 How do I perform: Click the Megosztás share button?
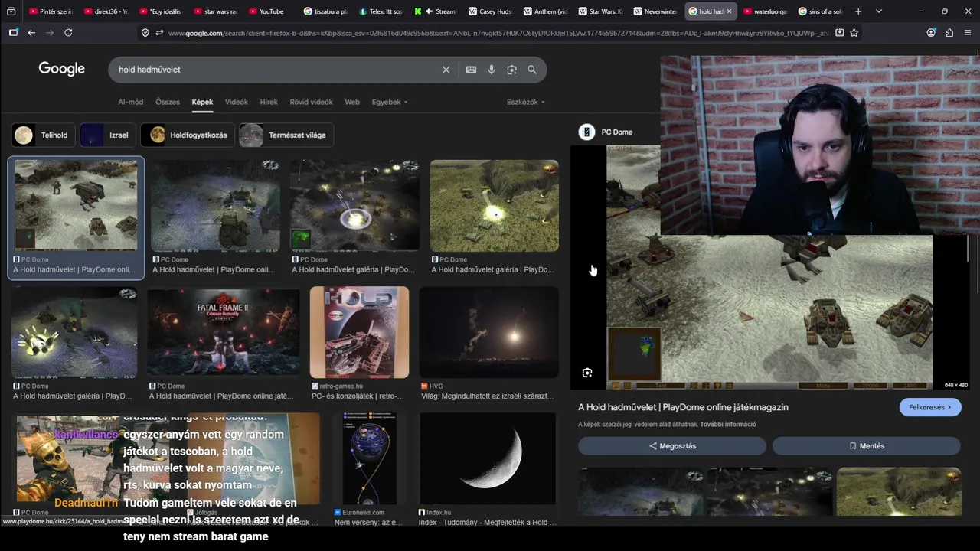[x=672, y=446]
